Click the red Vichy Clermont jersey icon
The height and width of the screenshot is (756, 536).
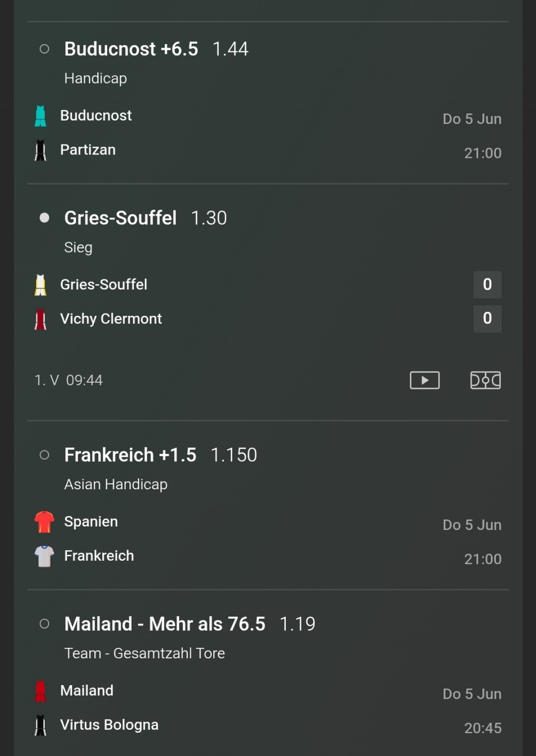(40, 319)
